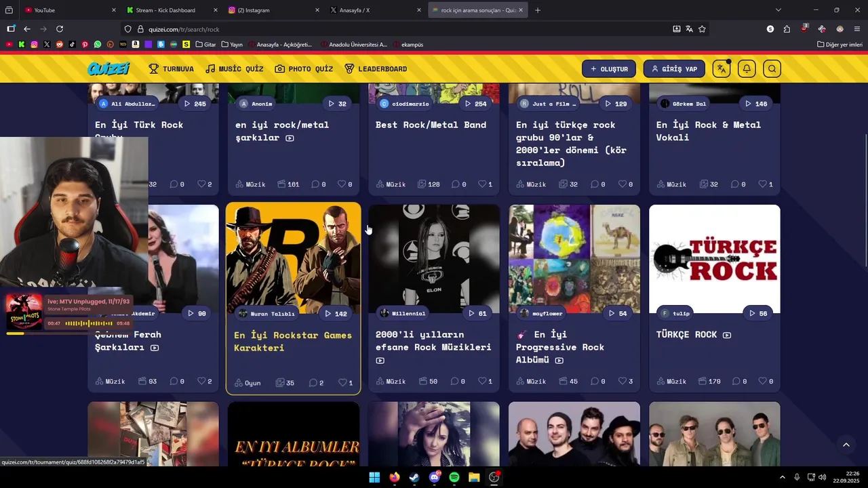Open the extensions puzzle icon
Screen dimensions: 868x488
(x=787, y=29)
